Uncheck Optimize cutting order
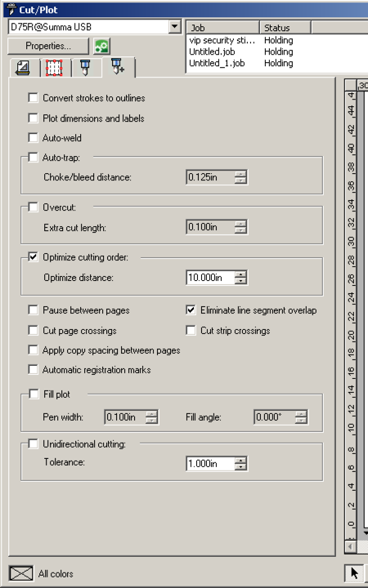The image size is (368, 588). click(33, 257)
